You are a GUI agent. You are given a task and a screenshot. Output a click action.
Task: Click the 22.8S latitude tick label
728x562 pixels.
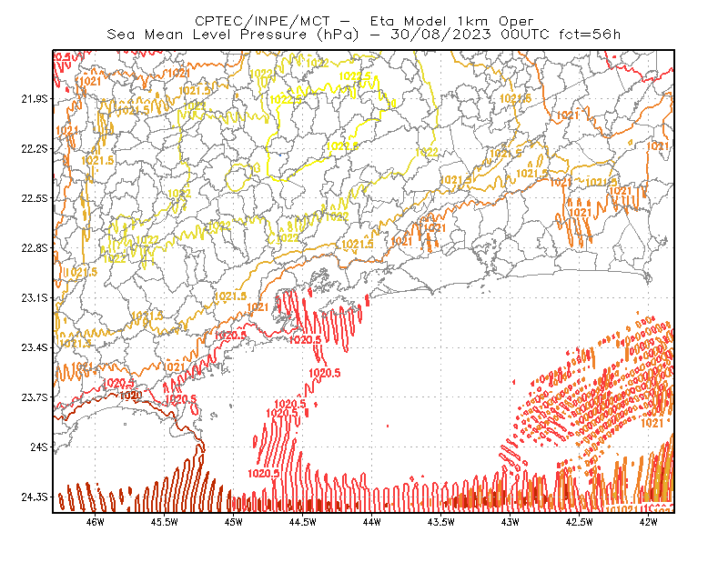pyautogui.click(x=35, y=248)
